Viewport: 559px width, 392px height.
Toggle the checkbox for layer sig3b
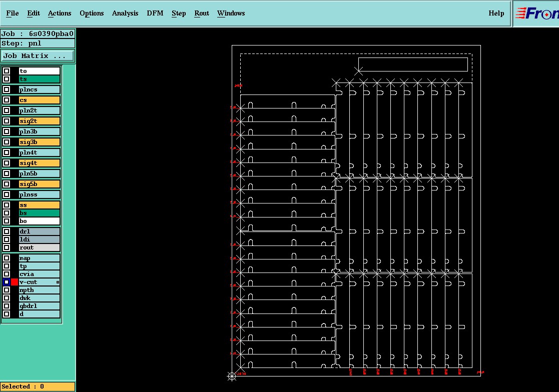7,142
